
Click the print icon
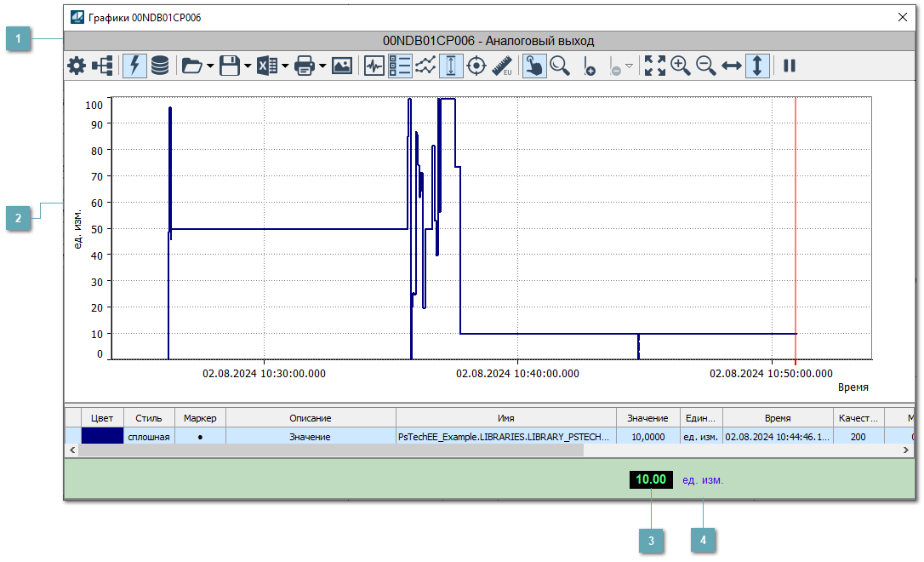305,66
